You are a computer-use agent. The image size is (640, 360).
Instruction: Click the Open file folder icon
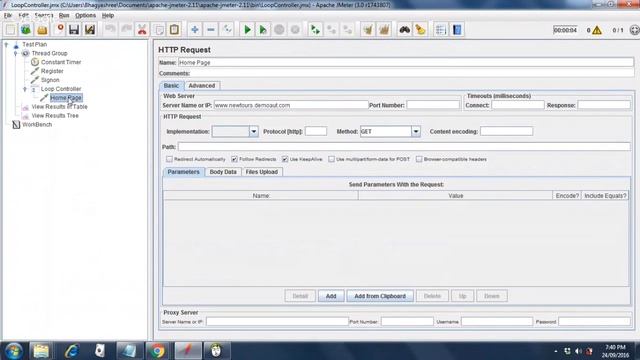[42, 29]
